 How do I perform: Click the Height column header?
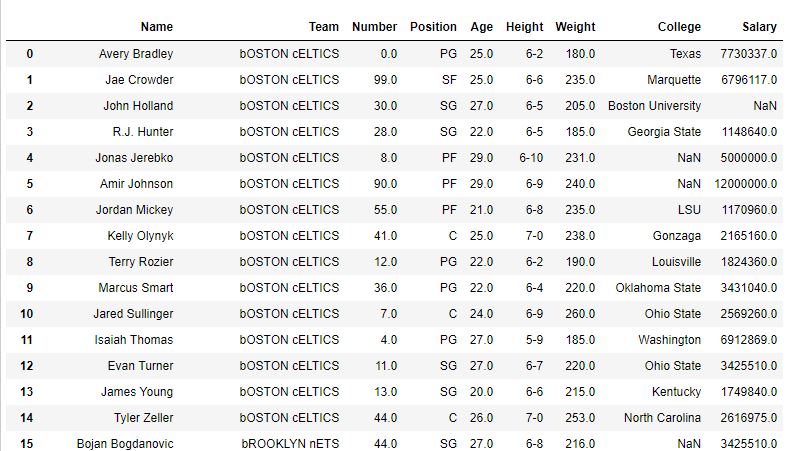click(524, 27)
